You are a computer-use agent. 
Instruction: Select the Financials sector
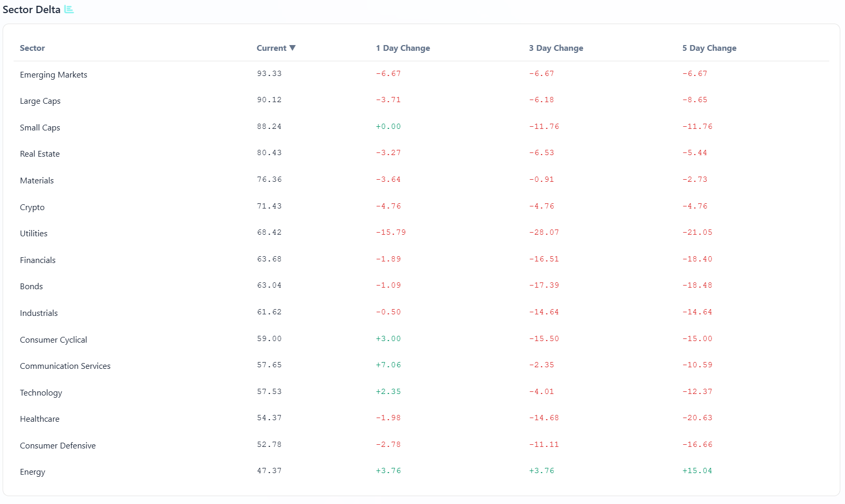[x=38, y=260]
